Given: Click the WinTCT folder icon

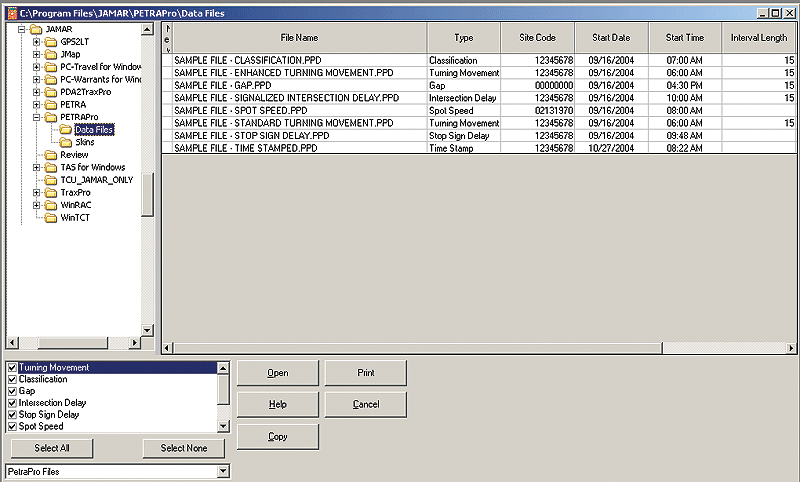Looking at the screenshot, I should click(51, 217).
